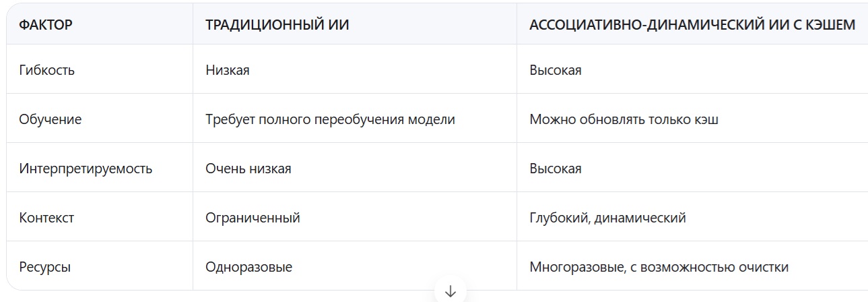The height and width of the screenshot is (302, 868).
Task: Click the Одноразовые cell
Action: [249, 267]
